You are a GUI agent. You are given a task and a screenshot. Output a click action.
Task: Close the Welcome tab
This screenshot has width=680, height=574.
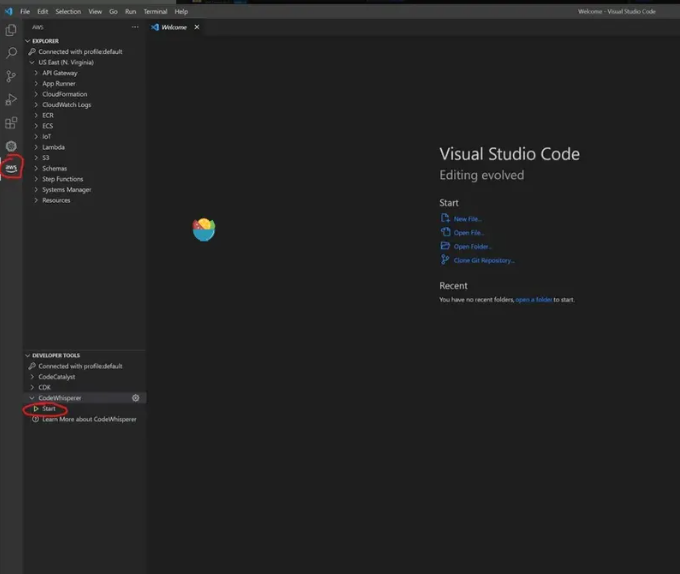pyautogui.click(x=197, y=27)
